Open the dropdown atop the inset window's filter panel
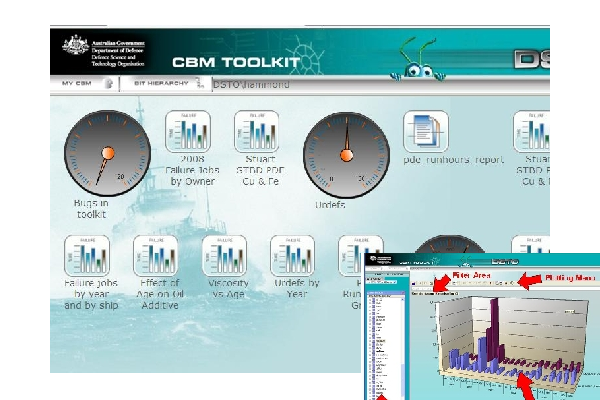The width and height of the screenshot is (600, 400). [x=381, y=282]
